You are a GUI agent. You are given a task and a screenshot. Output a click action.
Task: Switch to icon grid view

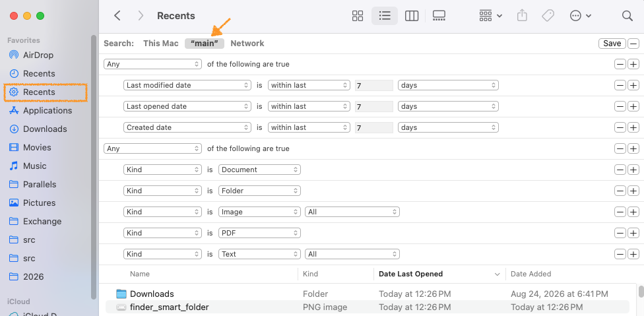(358, 16)
